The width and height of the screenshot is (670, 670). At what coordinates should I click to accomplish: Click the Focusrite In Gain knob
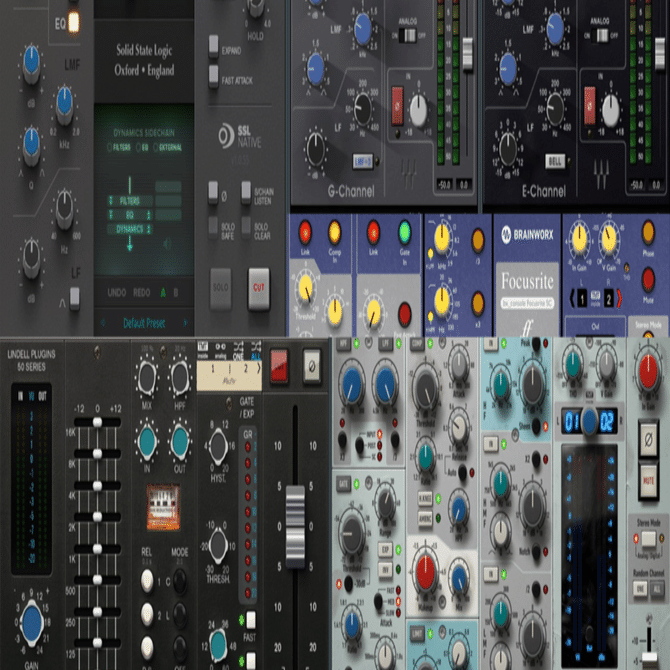(579, 239)
